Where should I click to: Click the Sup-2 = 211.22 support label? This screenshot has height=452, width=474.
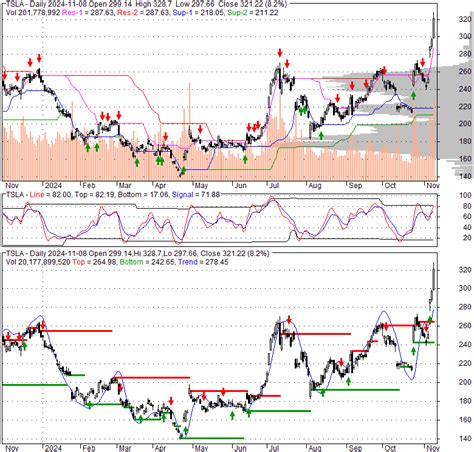(253, 12)
